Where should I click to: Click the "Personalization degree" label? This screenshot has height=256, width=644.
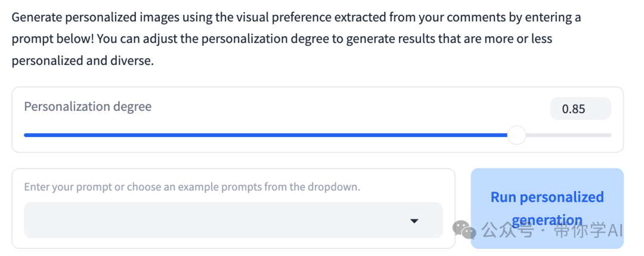coord(88,107)
